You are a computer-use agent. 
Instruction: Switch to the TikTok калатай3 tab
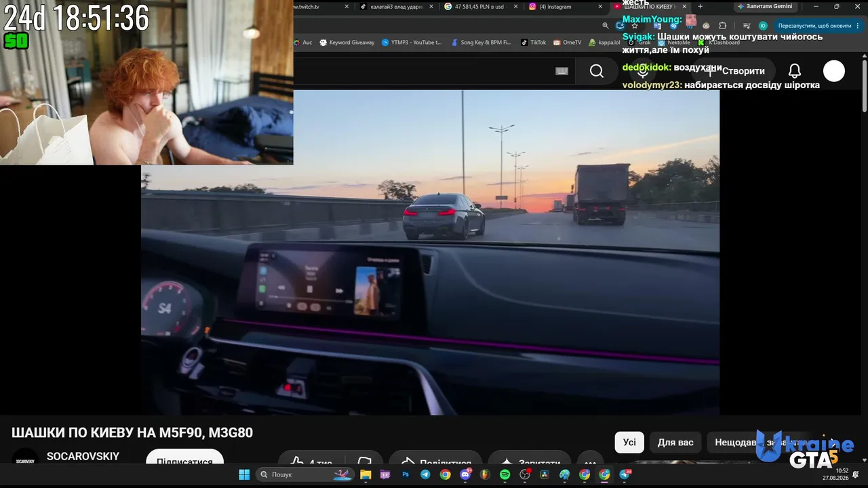[397, 7]
